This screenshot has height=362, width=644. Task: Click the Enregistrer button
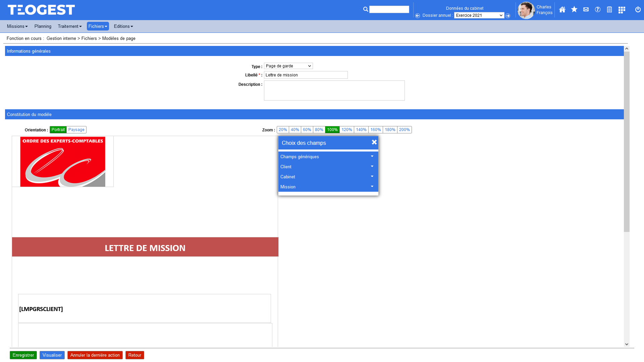(x=23, y=355)
